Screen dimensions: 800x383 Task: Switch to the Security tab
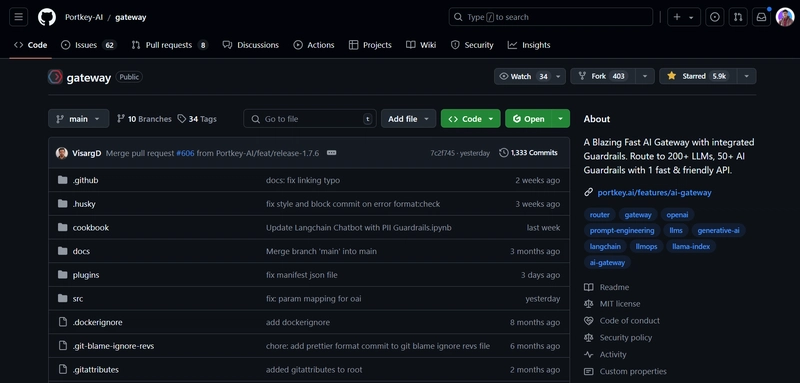472,45
